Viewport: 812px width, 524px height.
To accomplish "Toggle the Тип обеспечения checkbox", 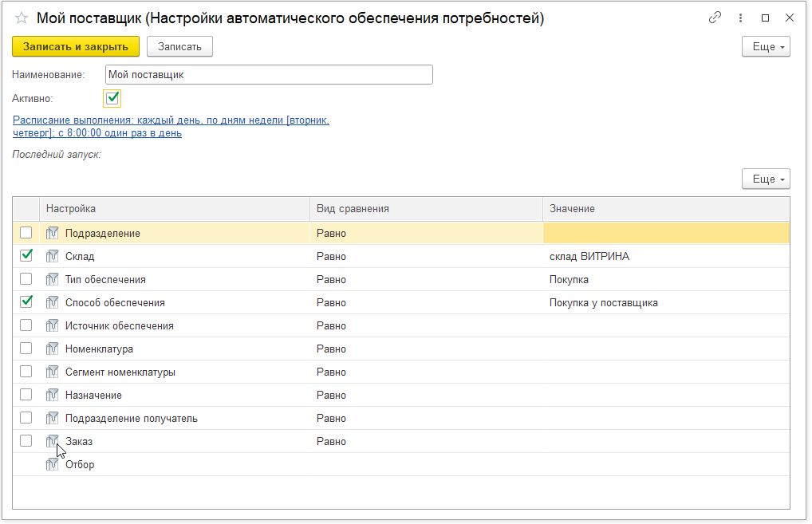I will [x=26, y=279].
